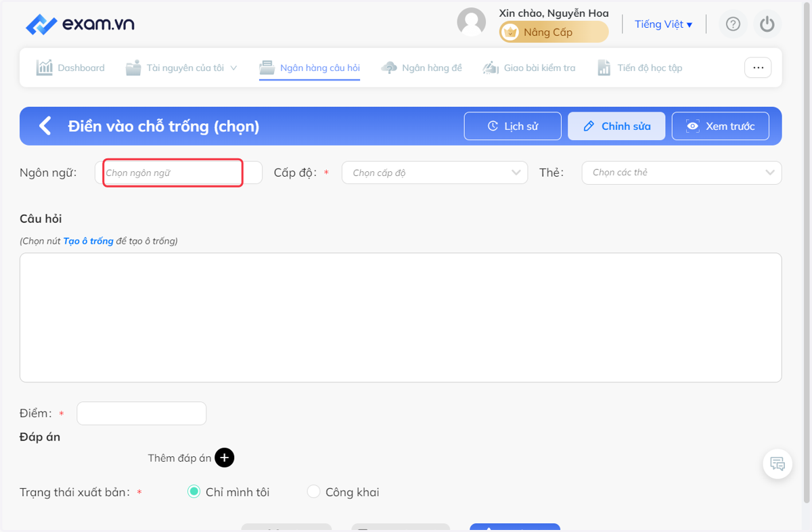Open the Dashboard tab
This screenshot has width=812, height=532.
pyautogui.click(x=70, y=68)
